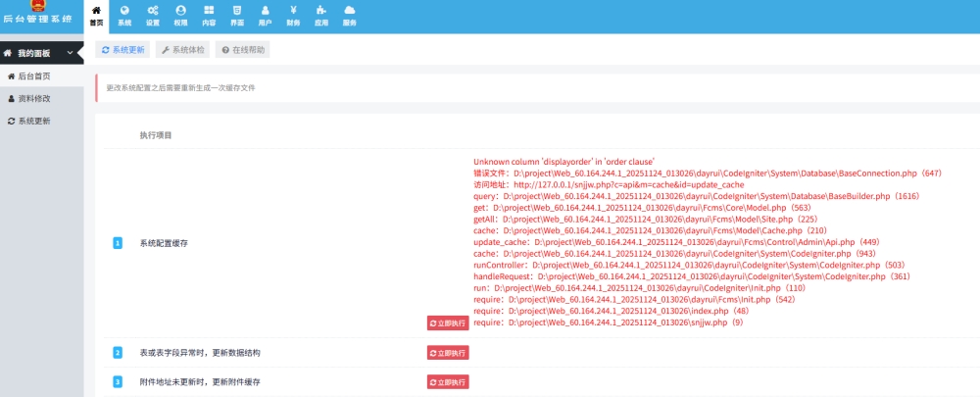
Task: Click 立即执行 for 更新附件缓存 row
Action: point(448,381)
